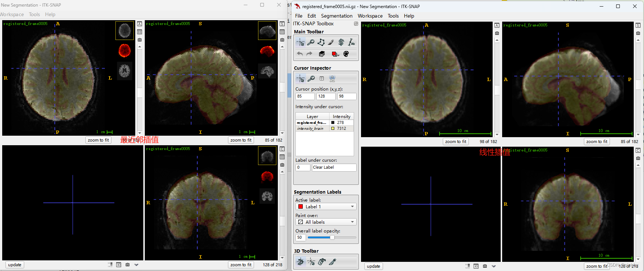
Task: Open the Segmentation menu
Action: 336,16
